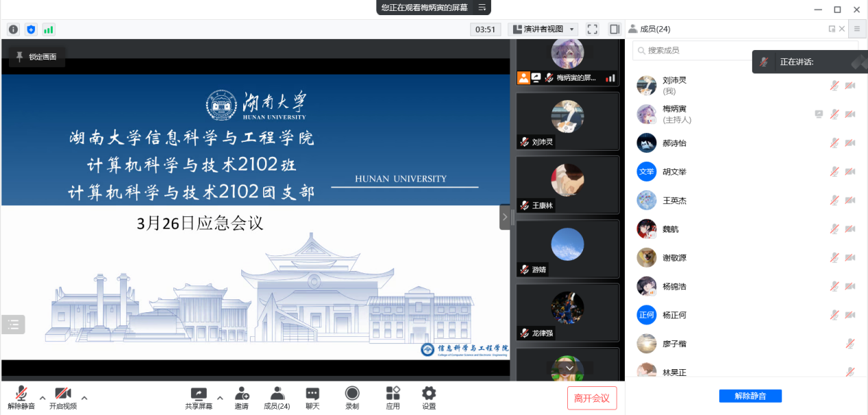Toggle camera icon in 刘沛灵 (我) row
Screen dimensions: 868x415
click(x=850, y=86)
